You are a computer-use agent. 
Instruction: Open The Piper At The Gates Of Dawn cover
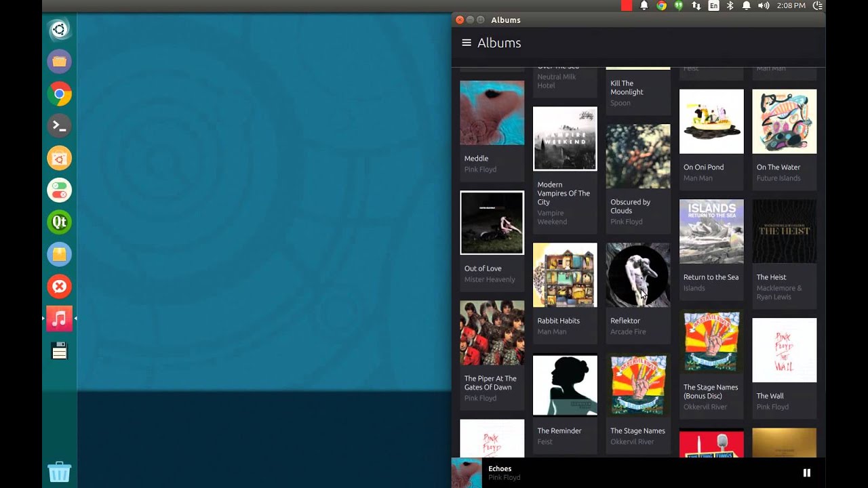(x=492, y=333)
